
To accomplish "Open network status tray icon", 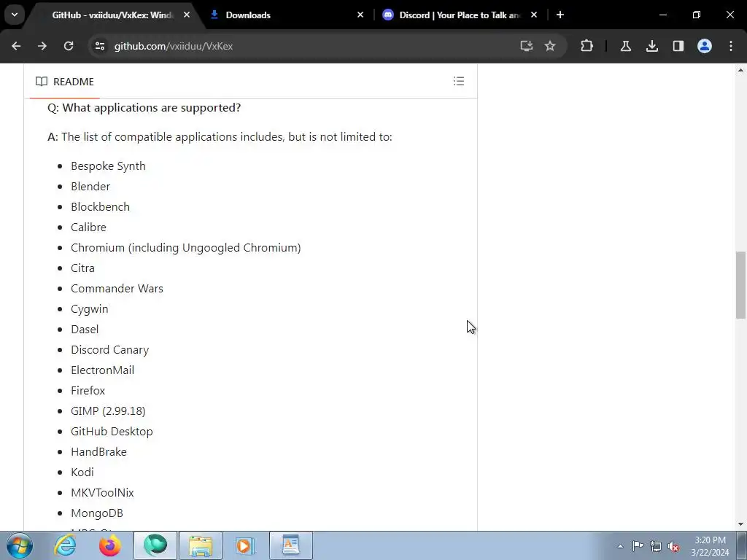I will (x=656, y=546).
